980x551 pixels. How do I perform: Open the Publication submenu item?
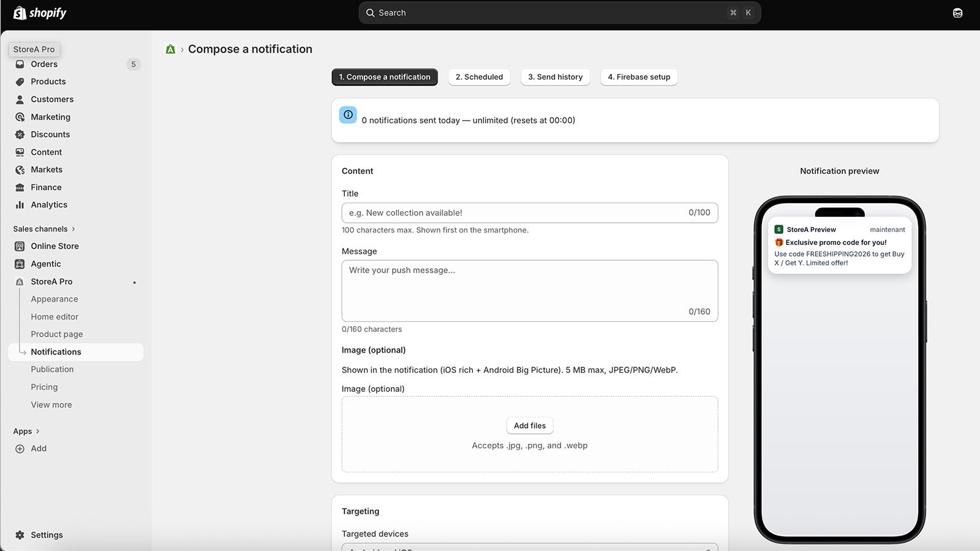(x=52, y=370)
